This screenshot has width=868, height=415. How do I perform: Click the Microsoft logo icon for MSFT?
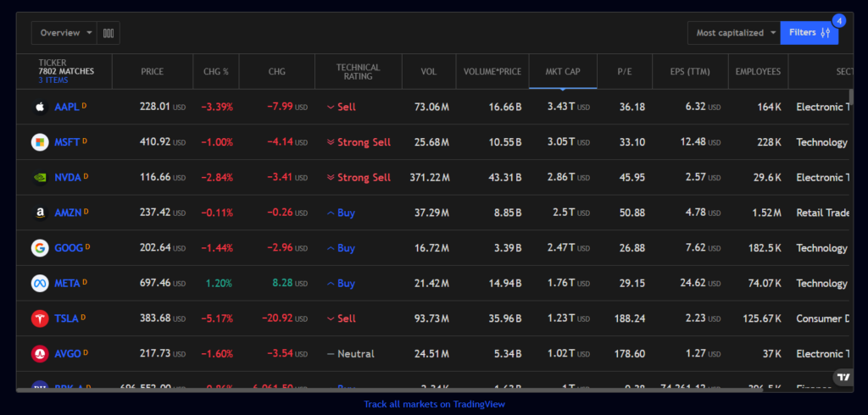(x=39, y=142)
